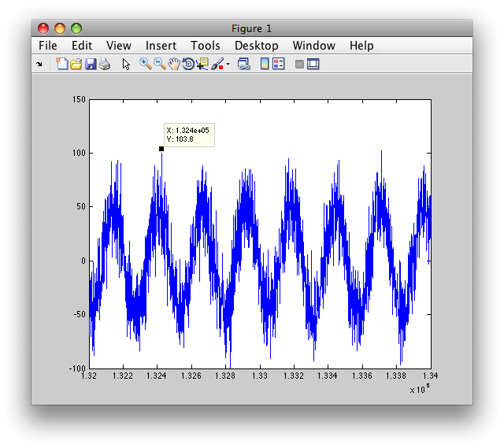Screen dimensions: 504x448
Task: Insert a colorbar using the toolbar icon
Action: pos(265,64)
